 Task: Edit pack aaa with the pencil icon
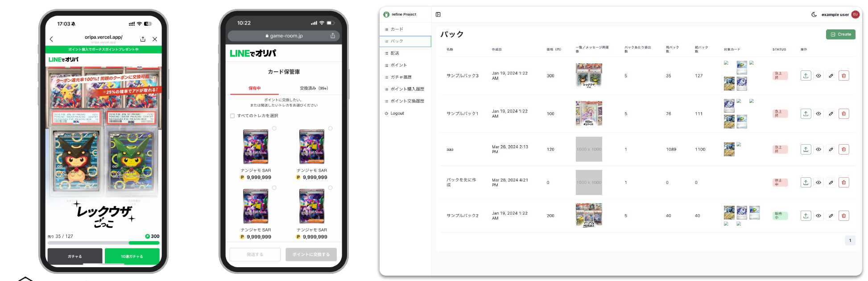coord(831,150)
